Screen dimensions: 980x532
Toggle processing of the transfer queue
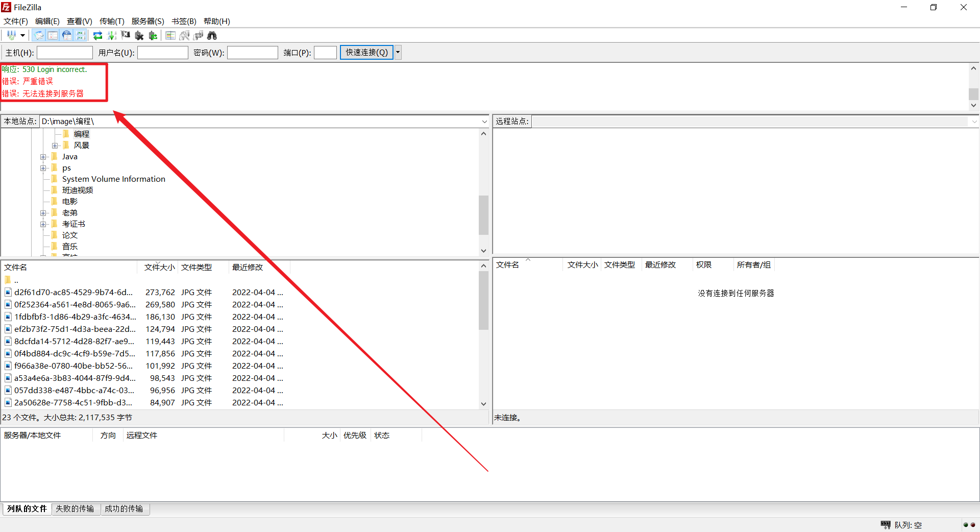[112, 35]
